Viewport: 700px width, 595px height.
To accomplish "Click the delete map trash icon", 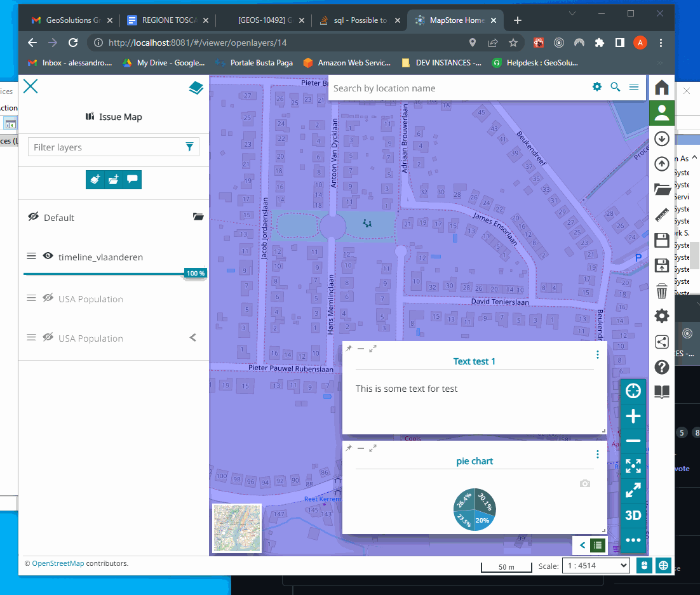I will [x=662, y=291].
